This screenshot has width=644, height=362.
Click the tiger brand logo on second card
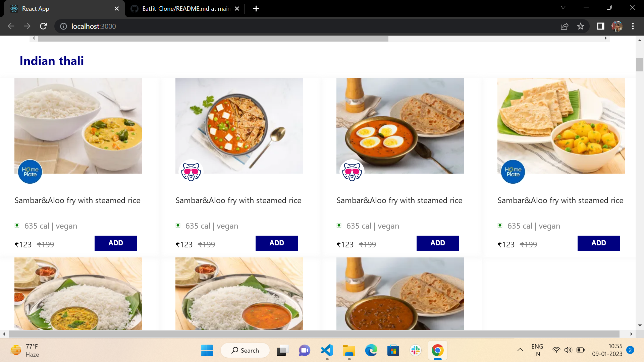tap(191, 172)
